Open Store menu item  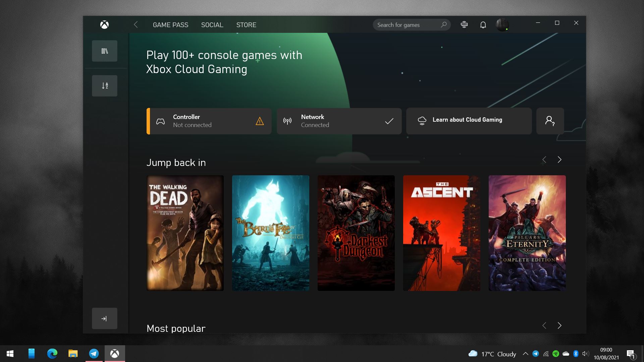tap(247, 25)
